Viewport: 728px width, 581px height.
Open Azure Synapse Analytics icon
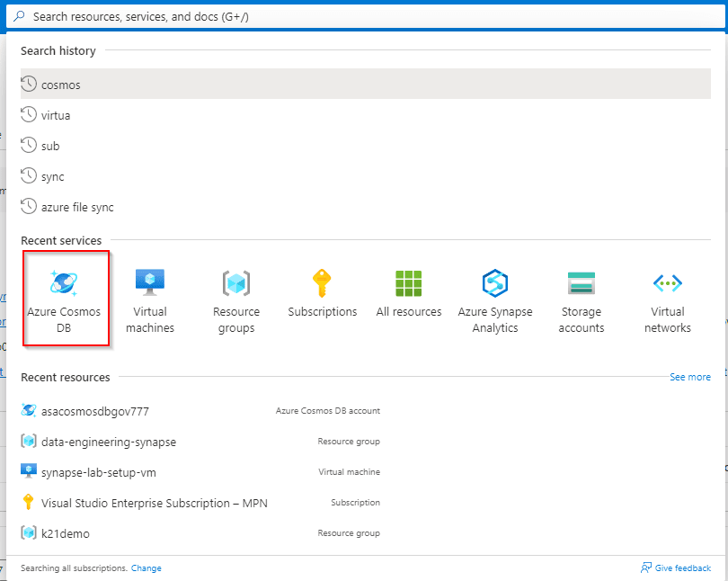[495, 283]
